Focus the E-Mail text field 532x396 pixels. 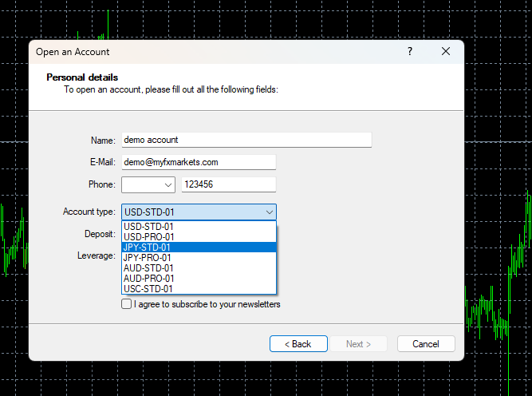point(198,162)
